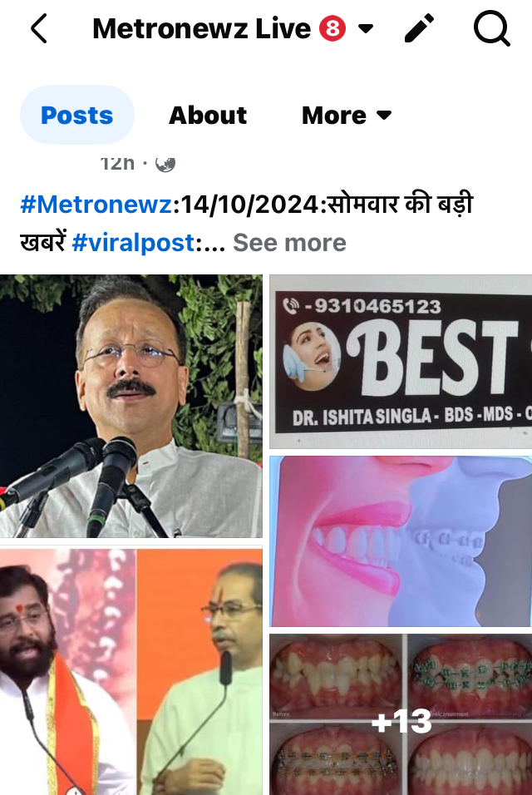Viewport: 532px width, 795px height.
Task: Open the #viralpost hashtag link
Action: pos(133,242)
